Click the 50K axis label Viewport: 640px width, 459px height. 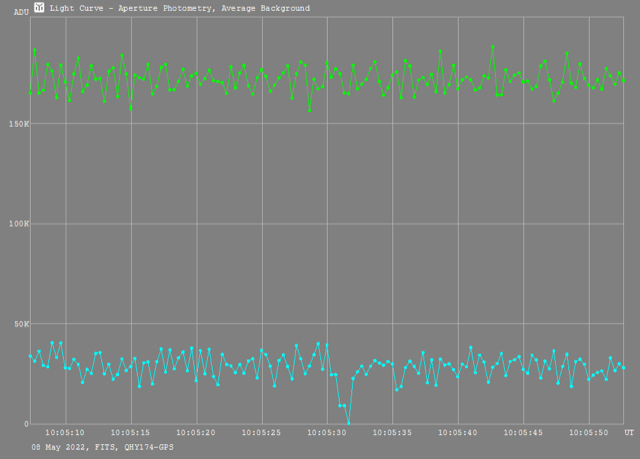(x=22, y=324)
